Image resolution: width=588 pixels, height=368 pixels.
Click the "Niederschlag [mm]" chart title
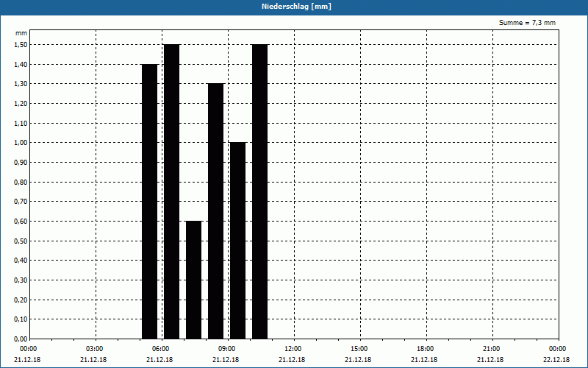[296, 7]
